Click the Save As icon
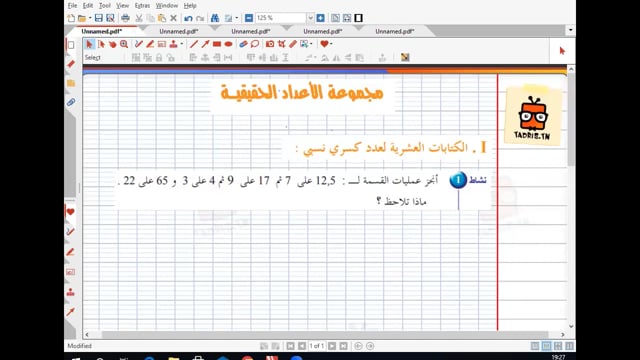The height and width of the screenshot is (360, 640). point(110,18)
